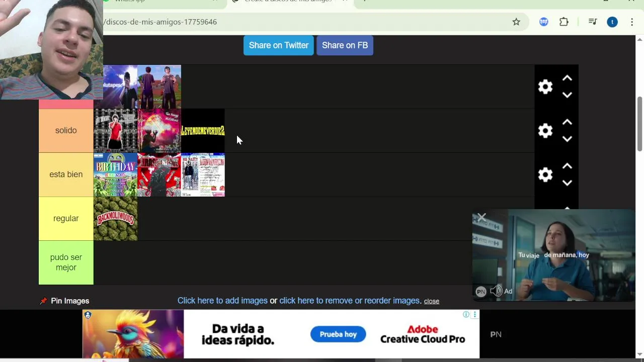This screenshot has width=644, height=362.
Task: Click the page vertical scrollbar thumb
Action: coord(640,124)
